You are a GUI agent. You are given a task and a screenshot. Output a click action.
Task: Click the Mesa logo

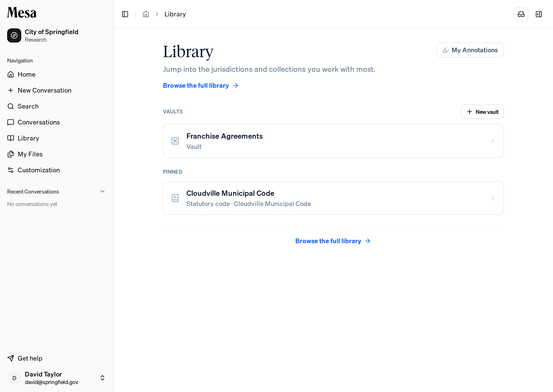tap(22, 13)
